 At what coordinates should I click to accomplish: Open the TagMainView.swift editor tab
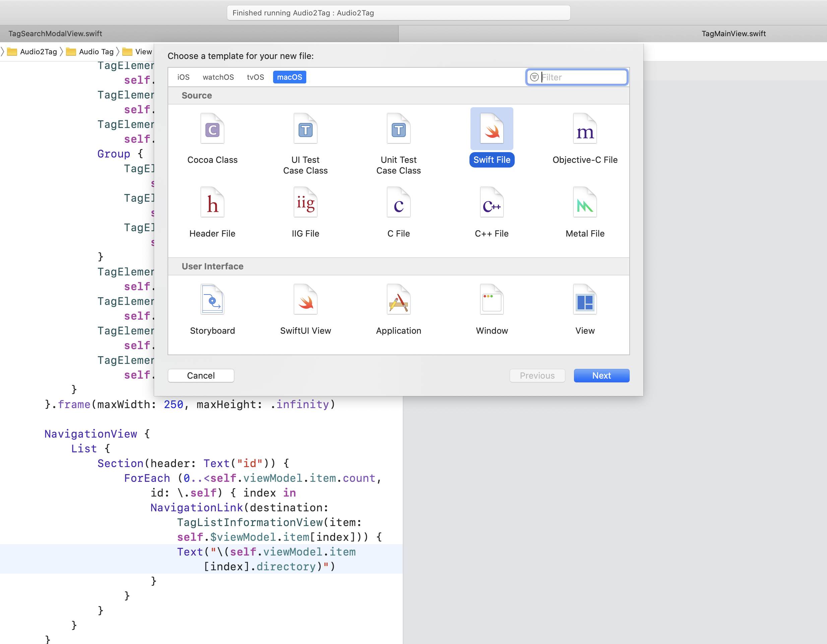[613, 34]
